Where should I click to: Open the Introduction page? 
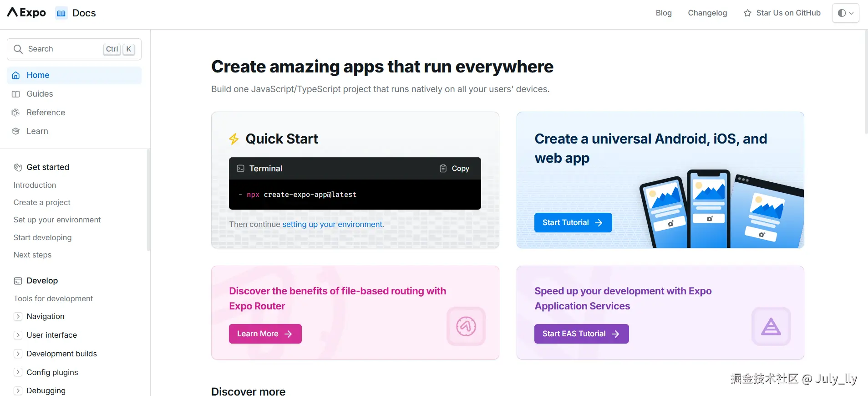click(x=35, y=185)
